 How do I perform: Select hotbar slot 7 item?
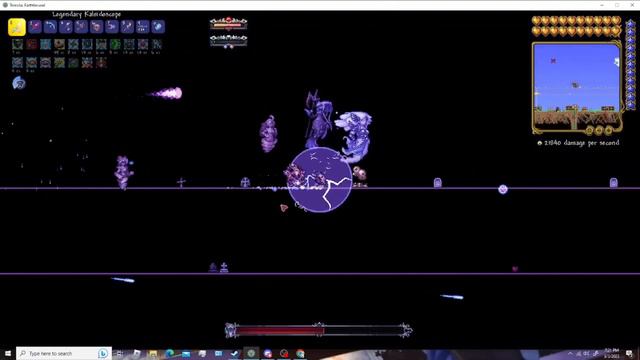click(111, 27)
